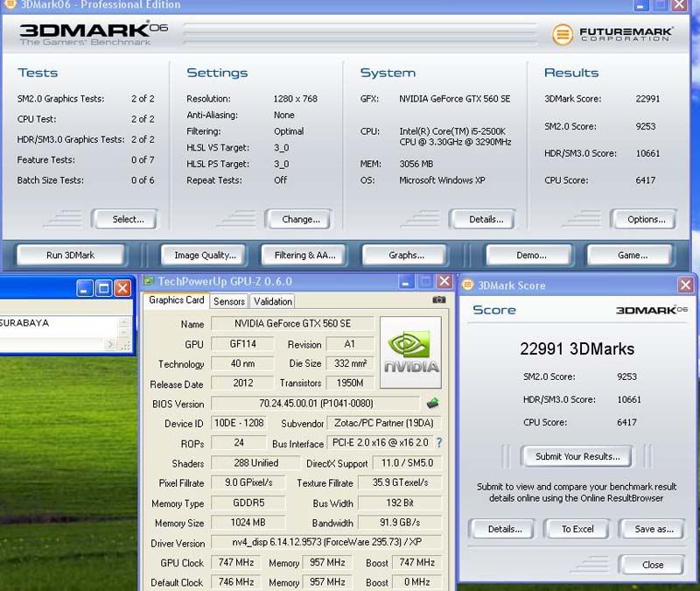
Task: Click the SURABAYA text in background window
Action: (24, 323)
